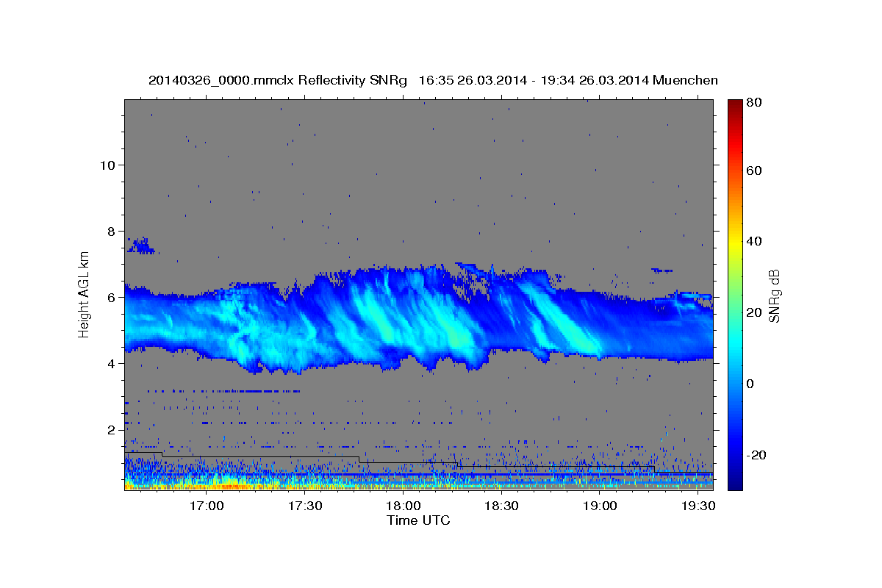Click the height tick label 2

pos(110,429)
